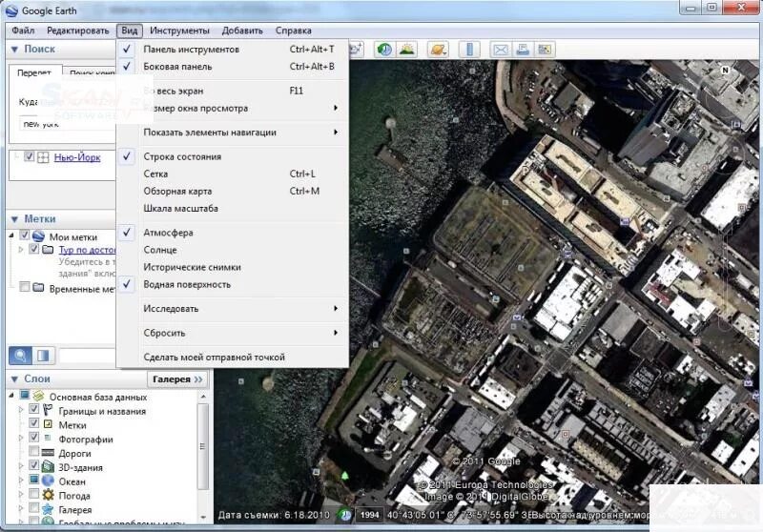Open the Нью-Йорк search result link
Screen dimensions: 763x532
coord(77,157)
